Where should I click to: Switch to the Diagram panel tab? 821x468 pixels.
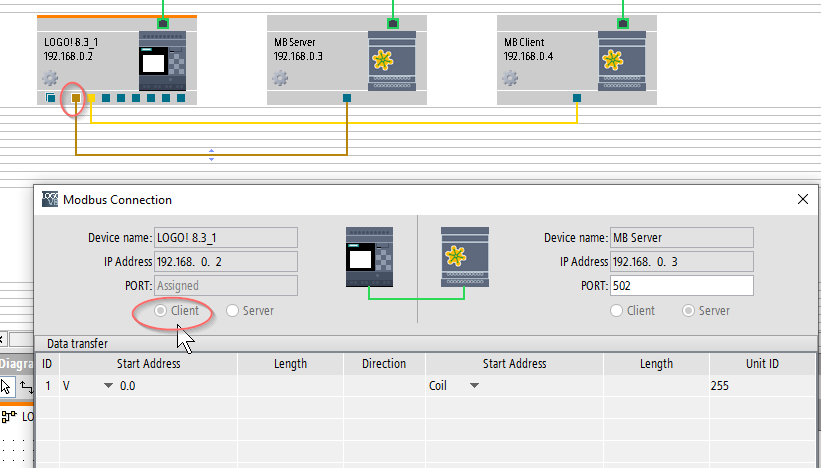click(x=17, y=364)
